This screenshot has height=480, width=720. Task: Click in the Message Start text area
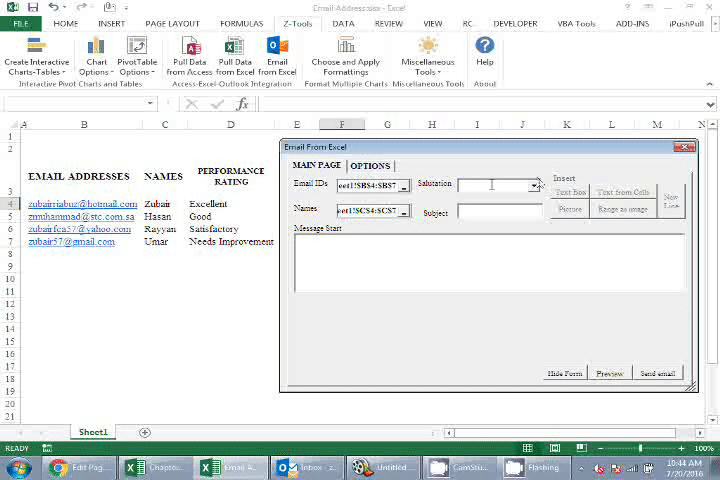click(489, 263)
